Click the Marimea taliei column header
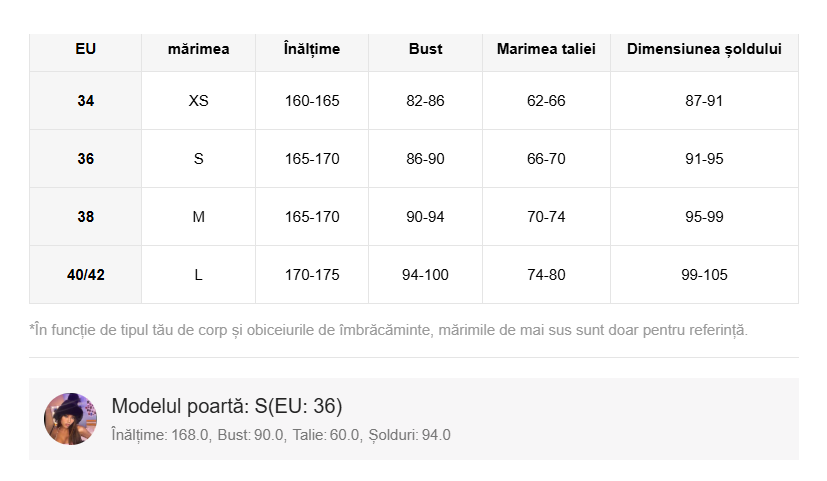 [x=546, y=49]
